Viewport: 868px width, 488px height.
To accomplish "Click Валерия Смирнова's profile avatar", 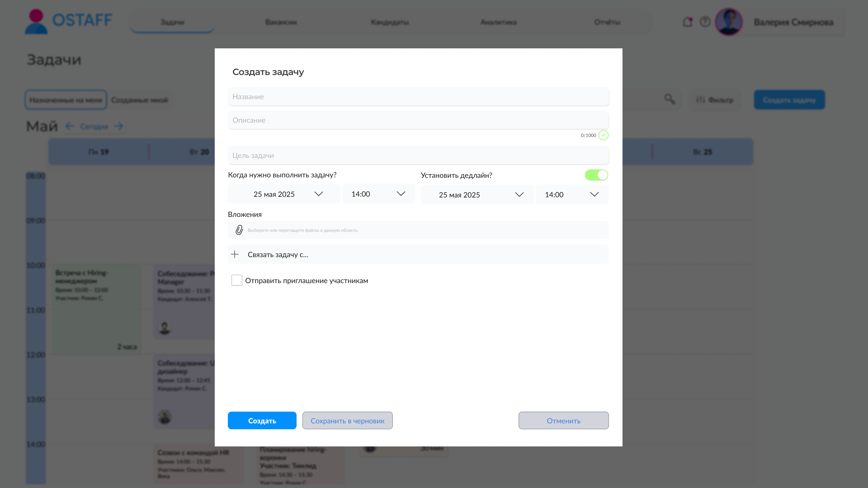I will [729, 22].
